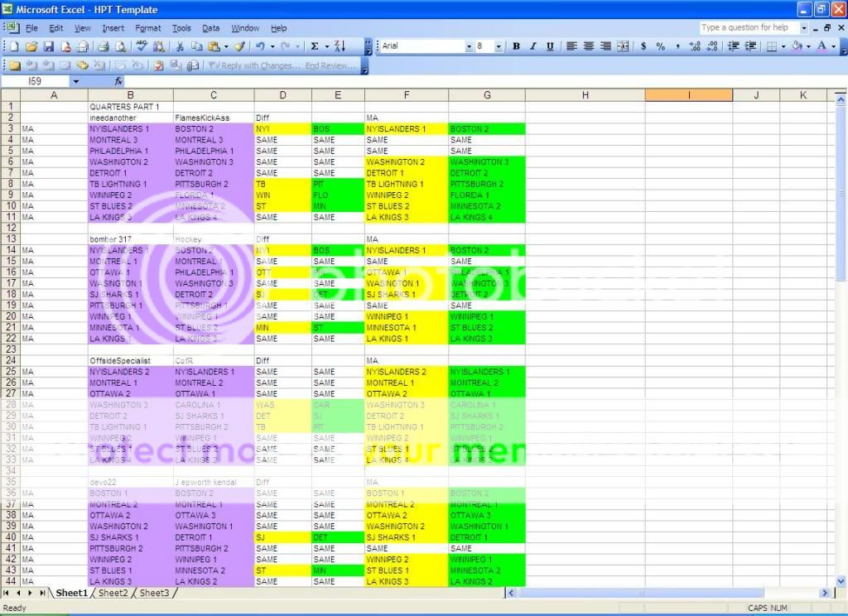Click the Copy icon
Viewport: 848px width, 616px height.
click(197, 46)
